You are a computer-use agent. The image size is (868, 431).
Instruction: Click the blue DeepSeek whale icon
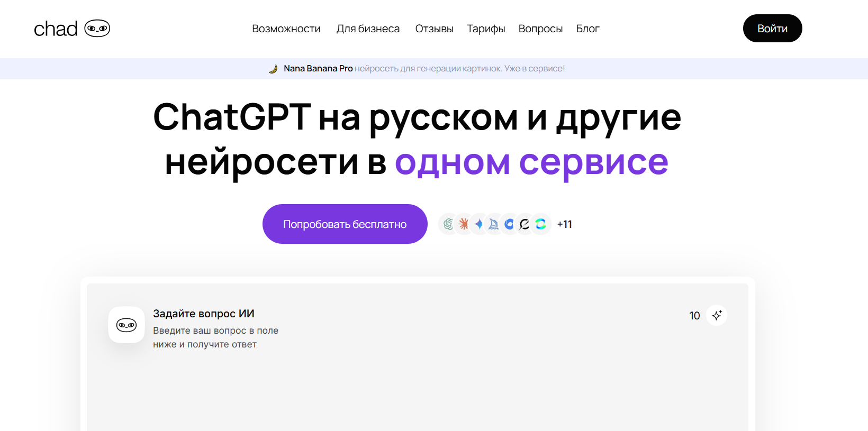(509, 224)
